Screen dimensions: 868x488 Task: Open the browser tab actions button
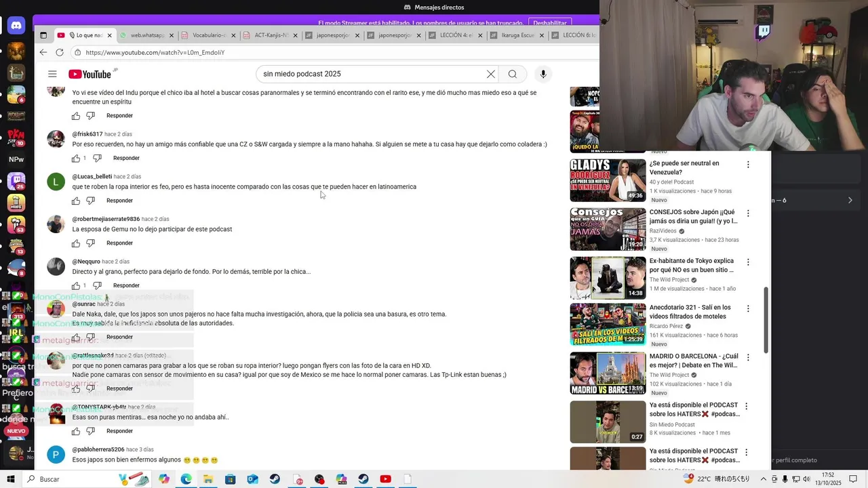[43, 35]
